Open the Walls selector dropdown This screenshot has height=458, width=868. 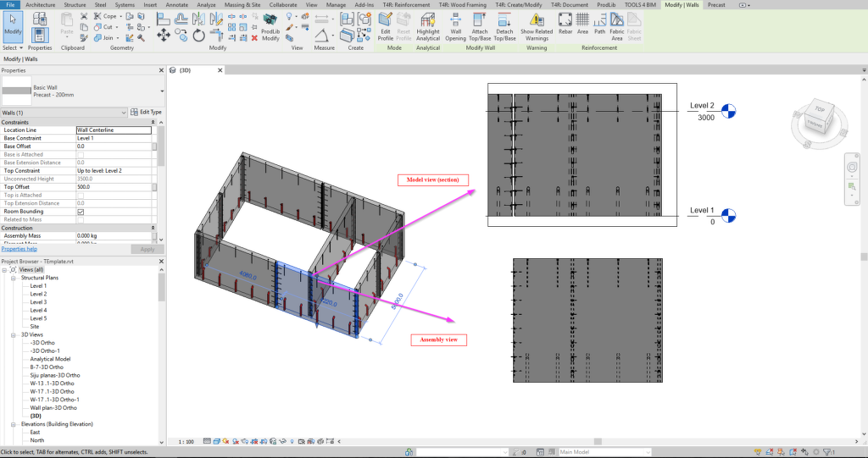coord(125,112)
